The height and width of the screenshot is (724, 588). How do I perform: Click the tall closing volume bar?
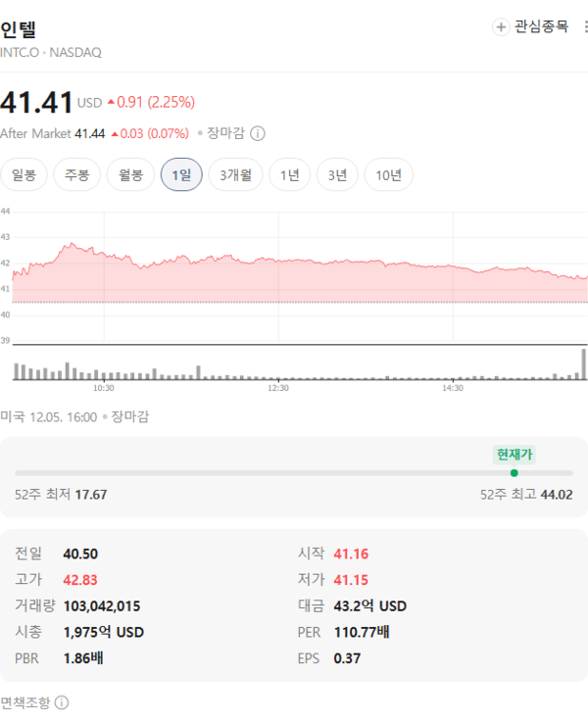coord(584,364)
